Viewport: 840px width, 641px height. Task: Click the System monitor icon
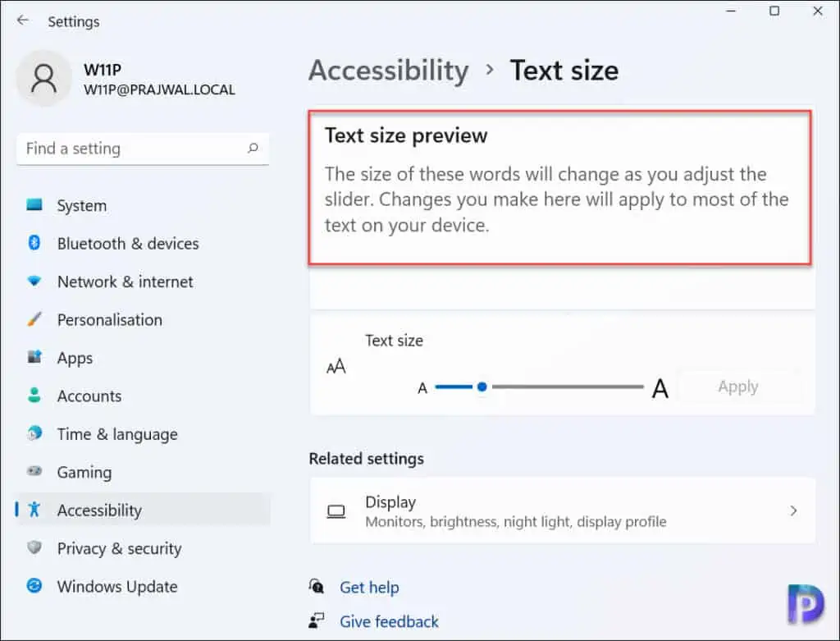[34, 204]
